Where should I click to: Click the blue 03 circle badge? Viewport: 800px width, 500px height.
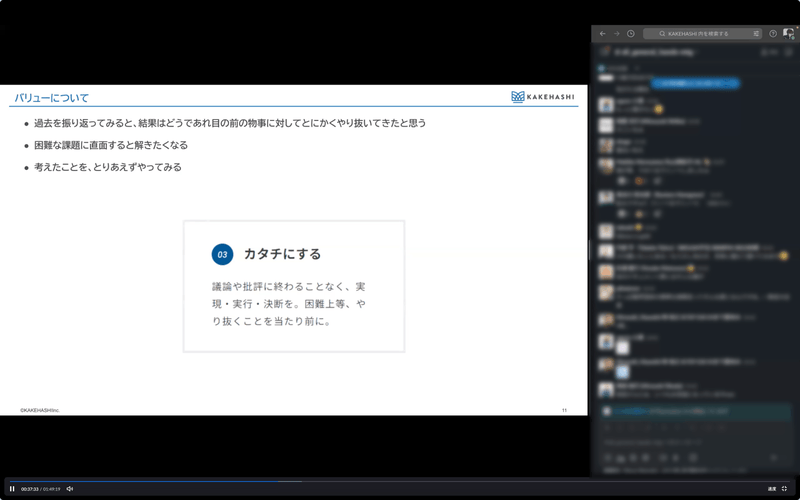click(222, 254)
